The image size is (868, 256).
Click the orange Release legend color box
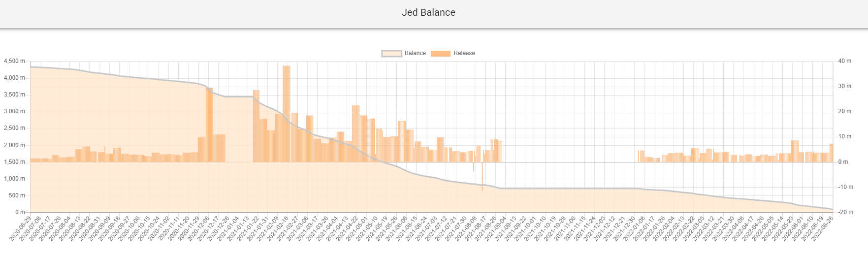(x=441, y=53)
